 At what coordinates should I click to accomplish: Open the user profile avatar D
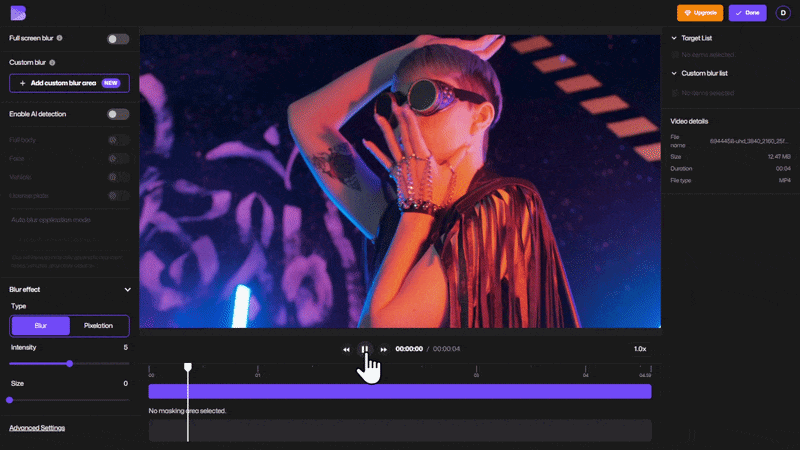point(783,13)
